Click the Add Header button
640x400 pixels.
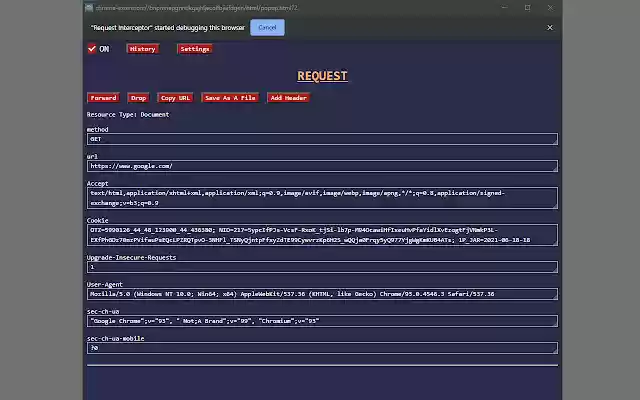(x=289, y=98)
